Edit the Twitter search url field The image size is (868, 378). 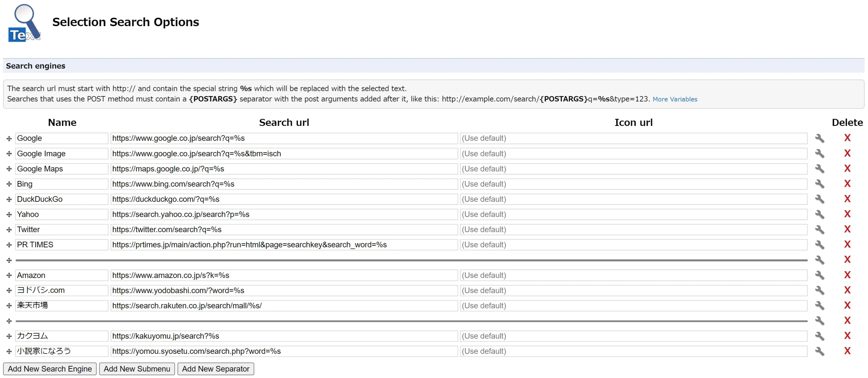pyautogui.click(x=284, y=230)
